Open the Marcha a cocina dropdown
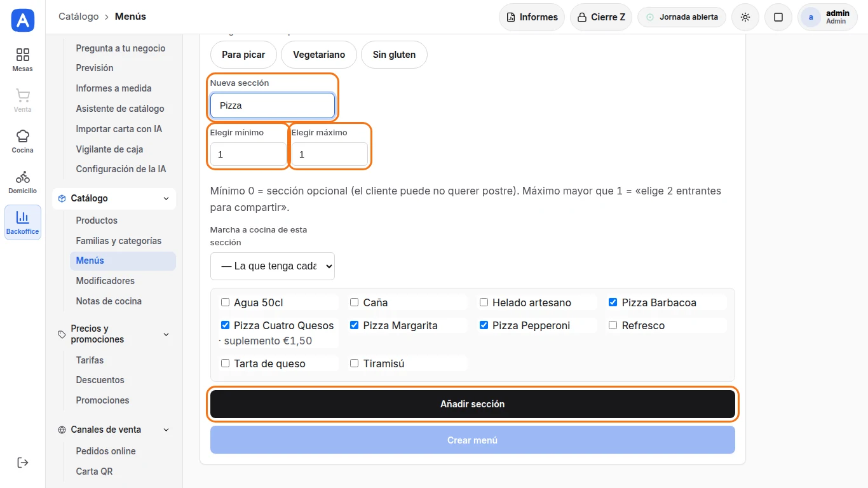This screenshot has height=488, width=868. point(273,266)
